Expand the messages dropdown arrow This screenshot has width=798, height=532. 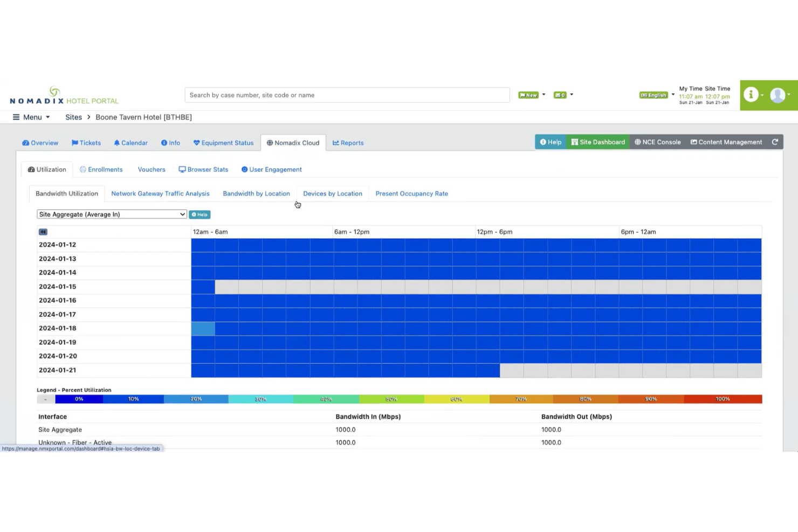(572, 95)
